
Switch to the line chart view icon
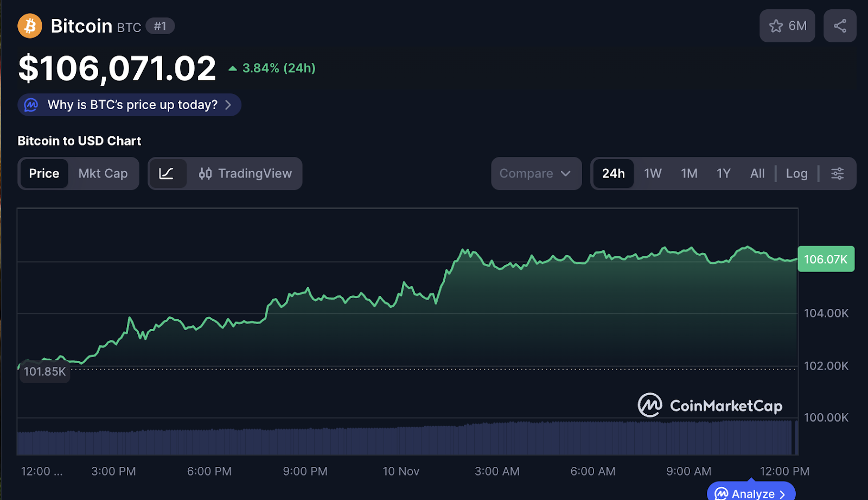(167, 174)
